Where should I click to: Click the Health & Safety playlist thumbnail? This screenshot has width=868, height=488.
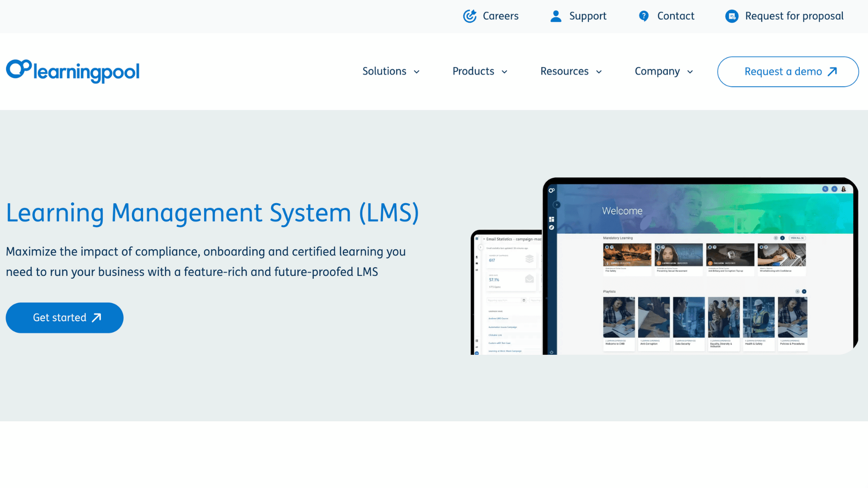(759, 317)
